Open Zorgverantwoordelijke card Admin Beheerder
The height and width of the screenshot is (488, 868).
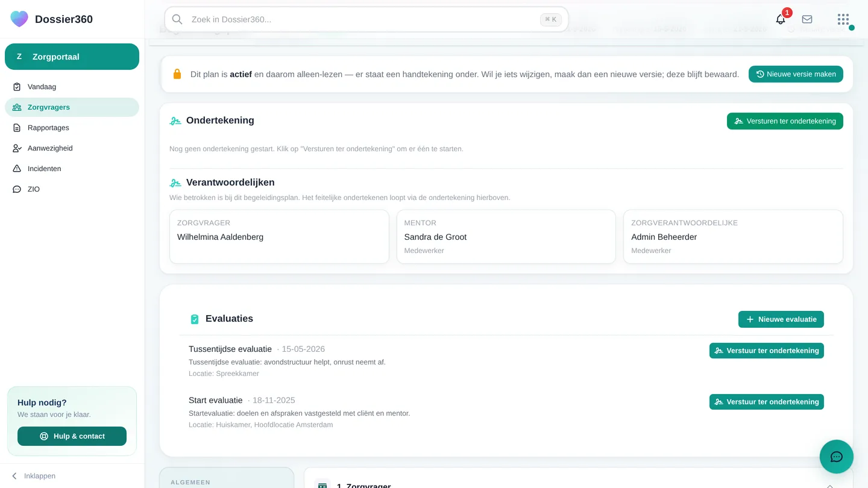coord(733,237)
